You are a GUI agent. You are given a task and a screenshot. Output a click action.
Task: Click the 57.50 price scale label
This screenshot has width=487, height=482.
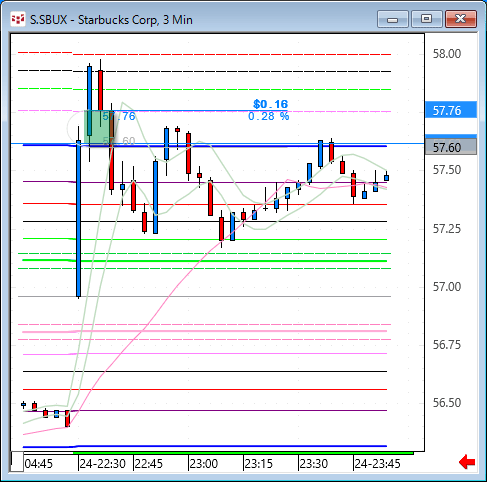(447, 170)
